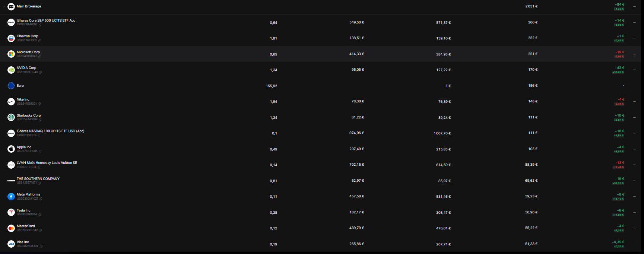Open more options for MasterCard

point(635,228)
